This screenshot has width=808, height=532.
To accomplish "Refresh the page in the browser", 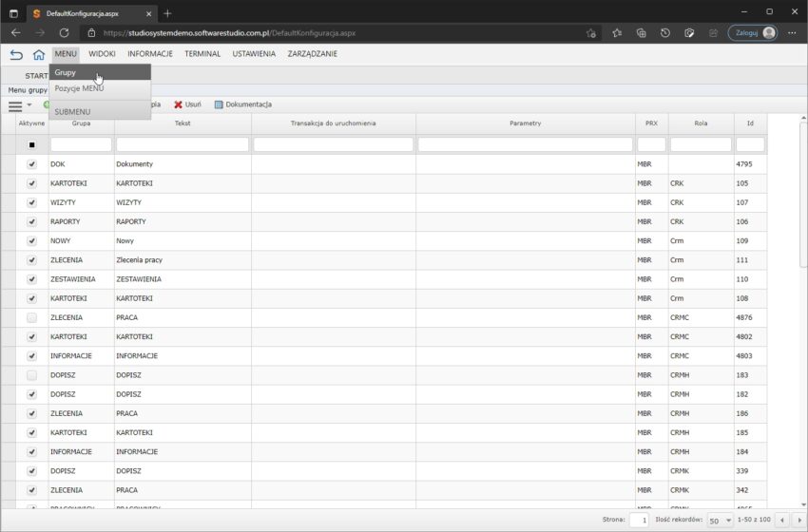I will (x=64, y=32).
